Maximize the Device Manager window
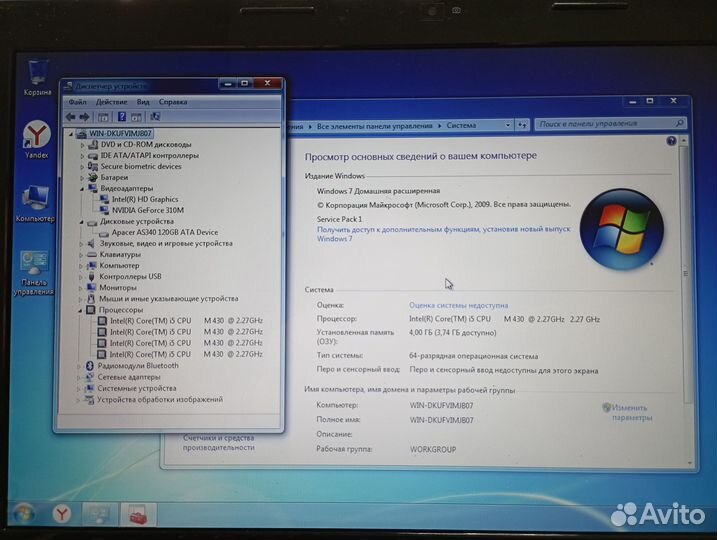This screenshot has height=540, width=717. click(245, 84)
